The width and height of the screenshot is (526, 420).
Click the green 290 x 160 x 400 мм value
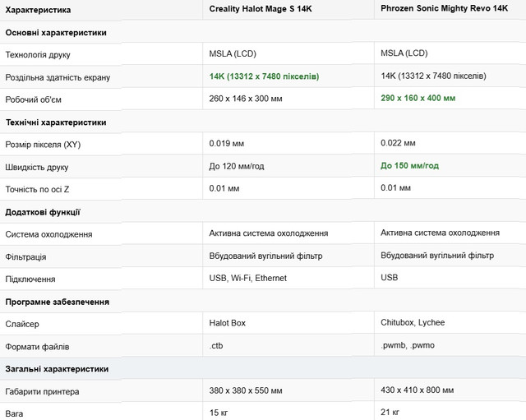tap(418, 98)
